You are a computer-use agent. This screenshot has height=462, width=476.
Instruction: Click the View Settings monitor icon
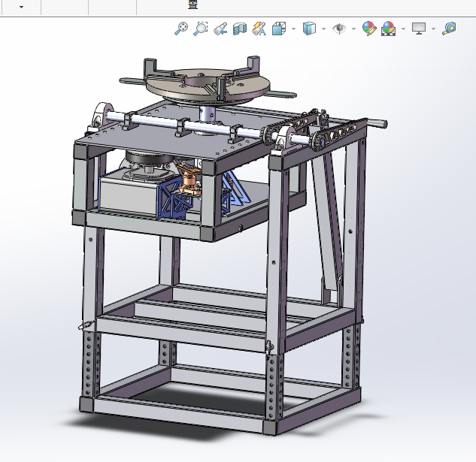[419, 29]
